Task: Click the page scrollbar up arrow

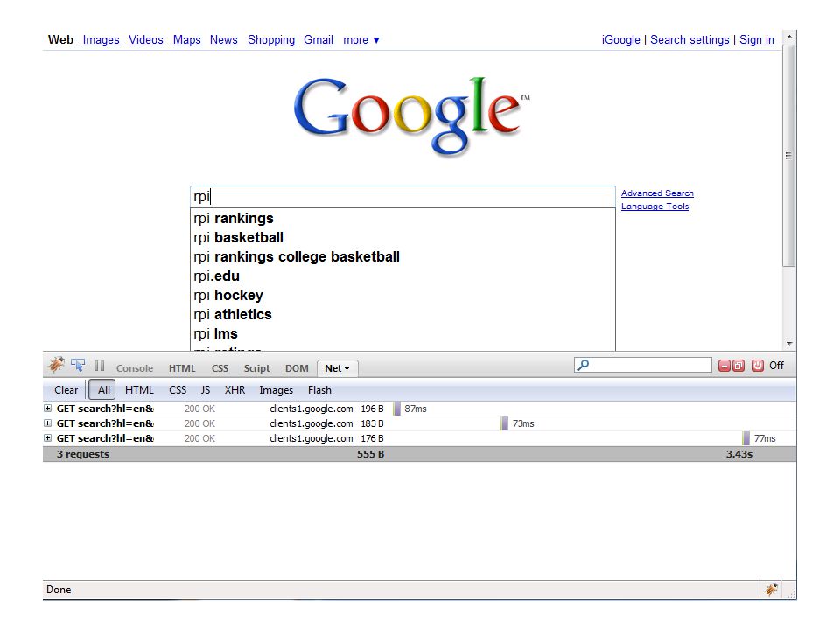Action: click(789, 37)
